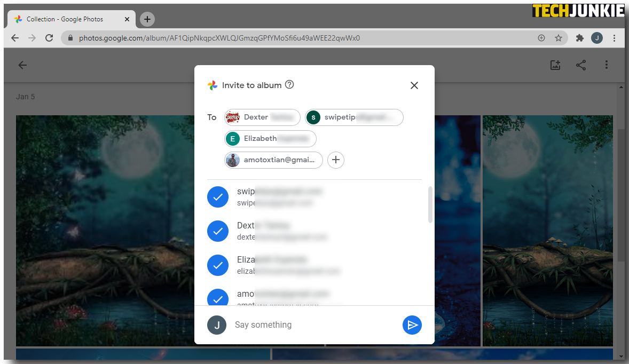Open help for Invite to album

coord(289,85)
